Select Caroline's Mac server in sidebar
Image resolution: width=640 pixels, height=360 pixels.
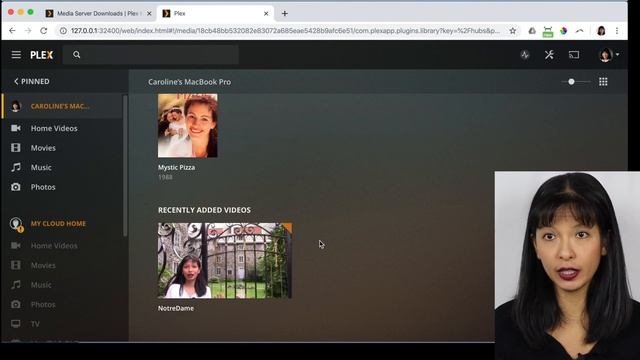pos(62,106)
